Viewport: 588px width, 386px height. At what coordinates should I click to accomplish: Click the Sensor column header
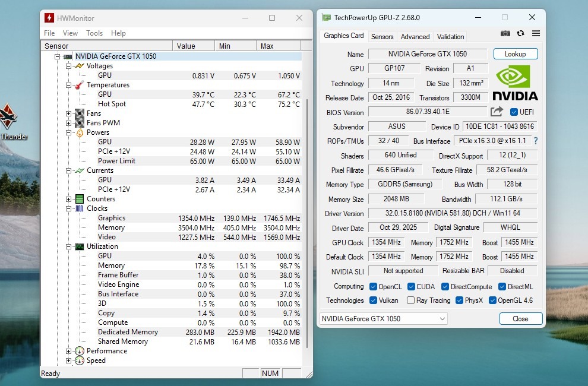pos(106,46)
